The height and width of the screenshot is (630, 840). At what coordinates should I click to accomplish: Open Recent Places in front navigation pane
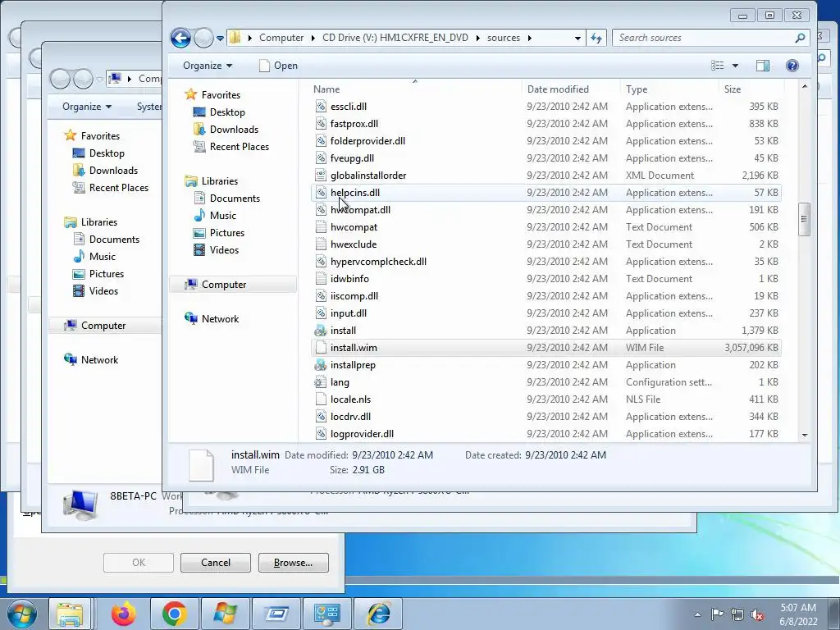click(240, 146)
